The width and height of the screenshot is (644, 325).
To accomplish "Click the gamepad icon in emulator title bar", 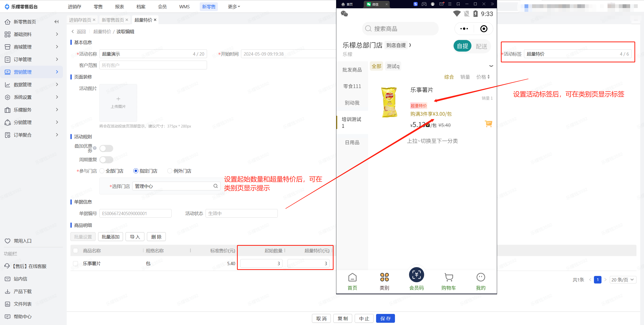I will point(424,4).
